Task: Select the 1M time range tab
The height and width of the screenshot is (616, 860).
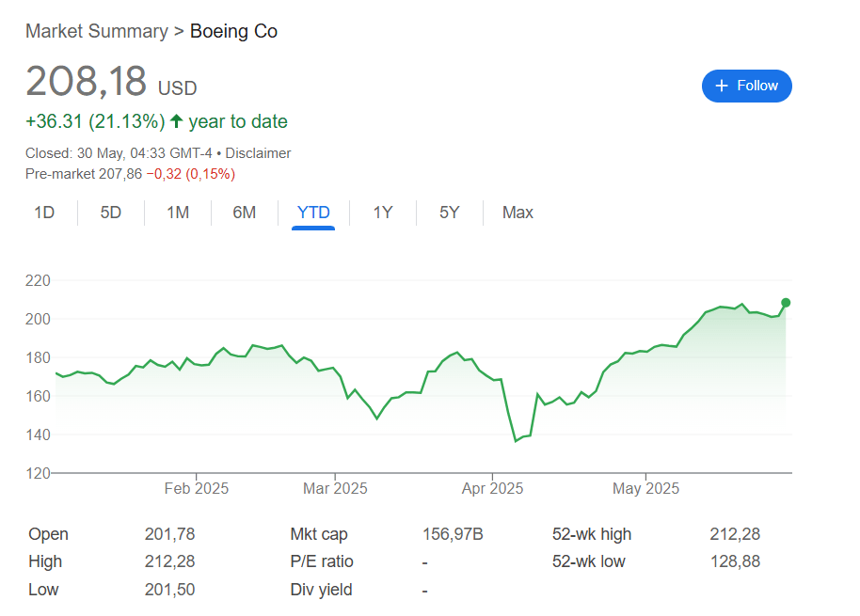Action: point(178,213)
